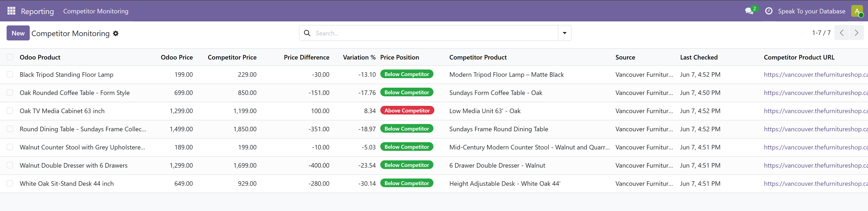
Task: Focus the Search input field
Action: [435, 33]
